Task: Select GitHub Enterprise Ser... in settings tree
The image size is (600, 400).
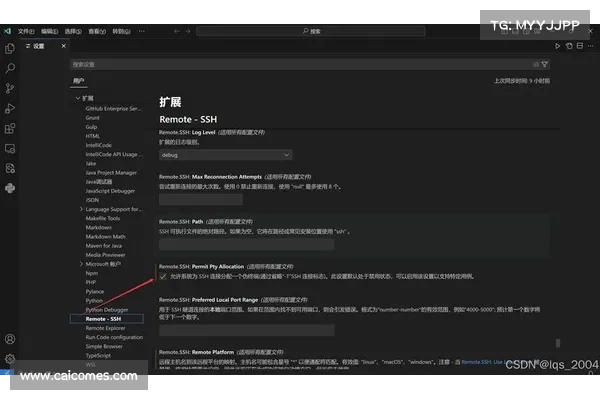Action: (113, 108)
